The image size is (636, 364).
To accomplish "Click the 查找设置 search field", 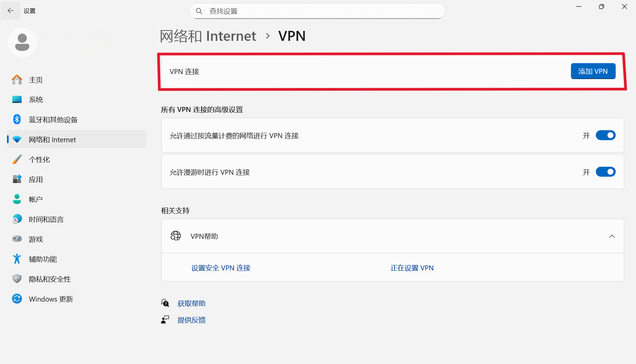I will coord(322,11).
